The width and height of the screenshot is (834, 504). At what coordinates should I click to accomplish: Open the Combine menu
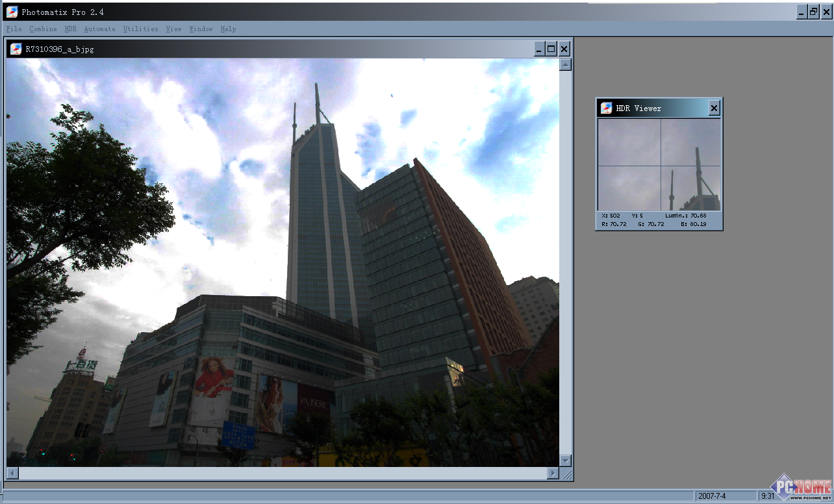click(44, 29)
